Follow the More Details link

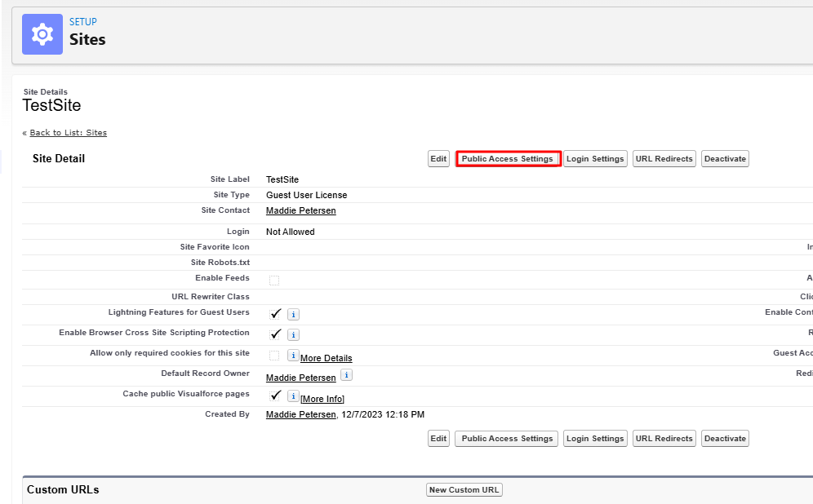pos(327,358)
